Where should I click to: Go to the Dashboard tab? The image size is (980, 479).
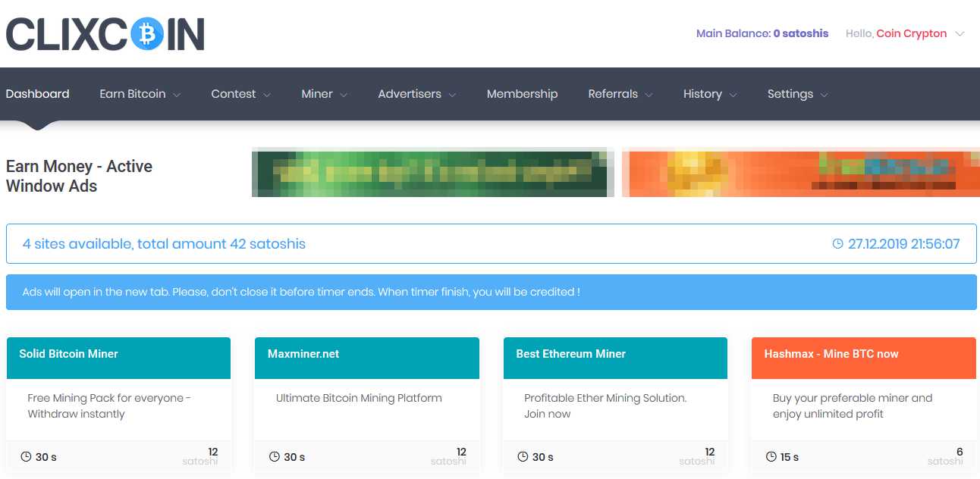click(37, 94)
